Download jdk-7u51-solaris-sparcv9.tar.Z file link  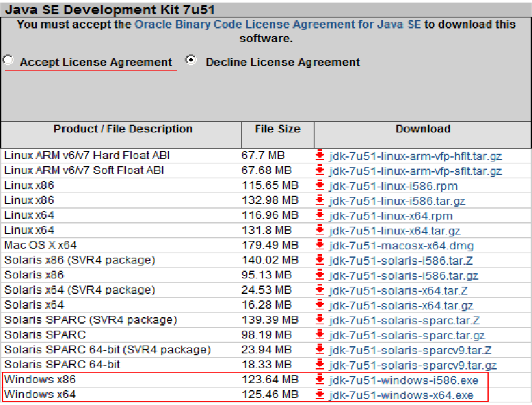coord(410,350)
